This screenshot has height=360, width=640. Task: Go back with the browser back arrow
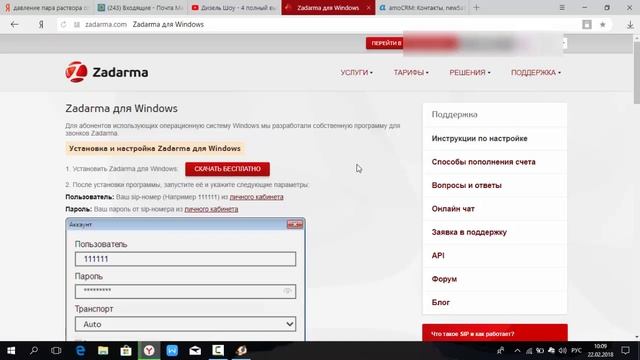[x=15, y=24]
